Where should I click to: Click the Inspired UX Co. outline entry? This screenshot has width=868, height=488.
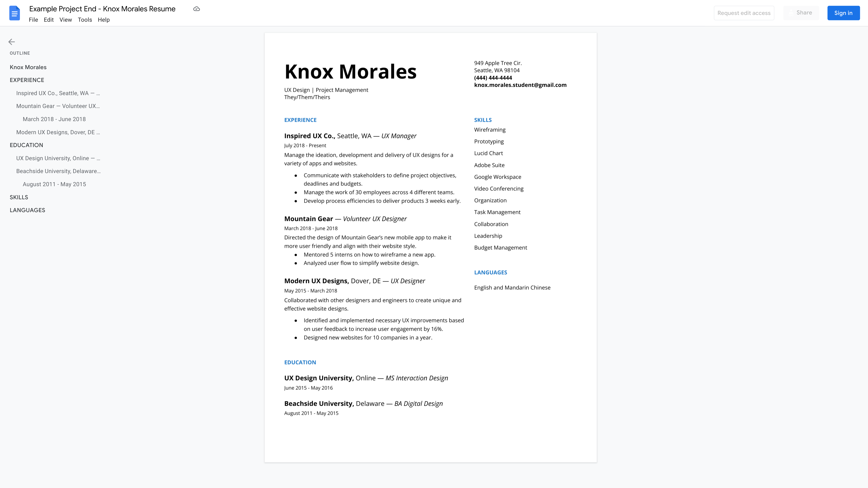click(58, 93)
